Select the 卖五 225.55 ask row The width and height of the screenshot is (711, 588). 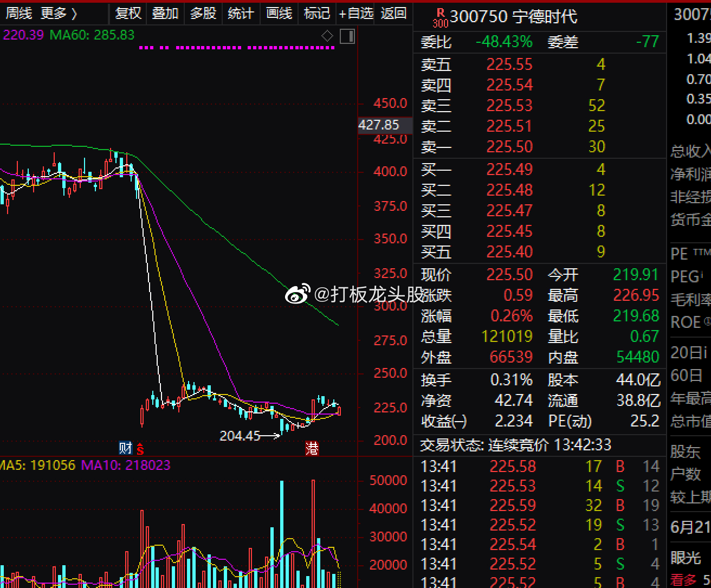[x=540, y=64]
